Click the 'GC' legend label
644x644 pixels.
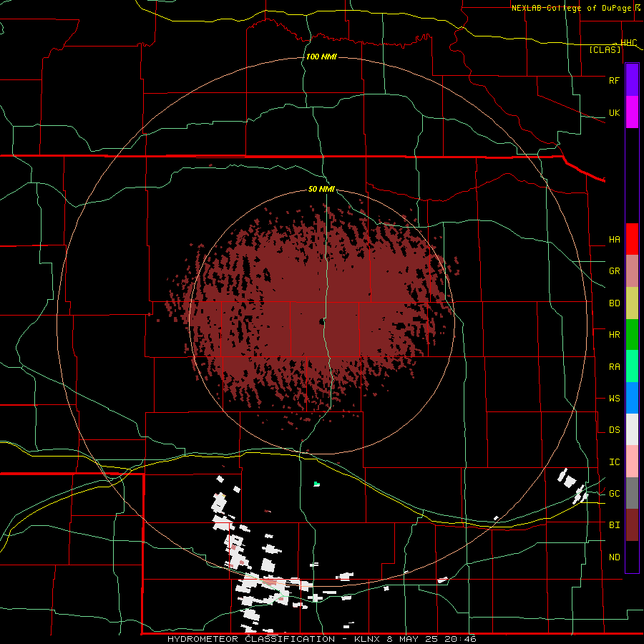614,494
